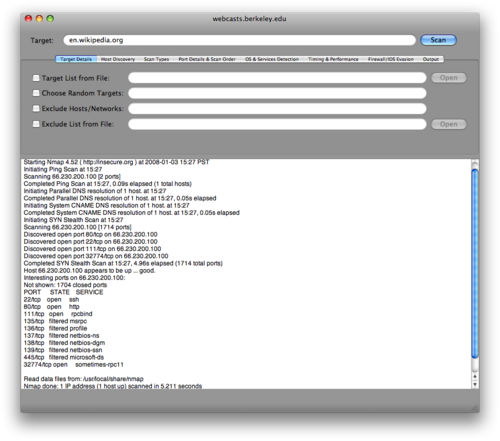500x441 pixels.
Task: Click 'Discovered open port 32774/tcp' line
Action: tap(96, 256)
